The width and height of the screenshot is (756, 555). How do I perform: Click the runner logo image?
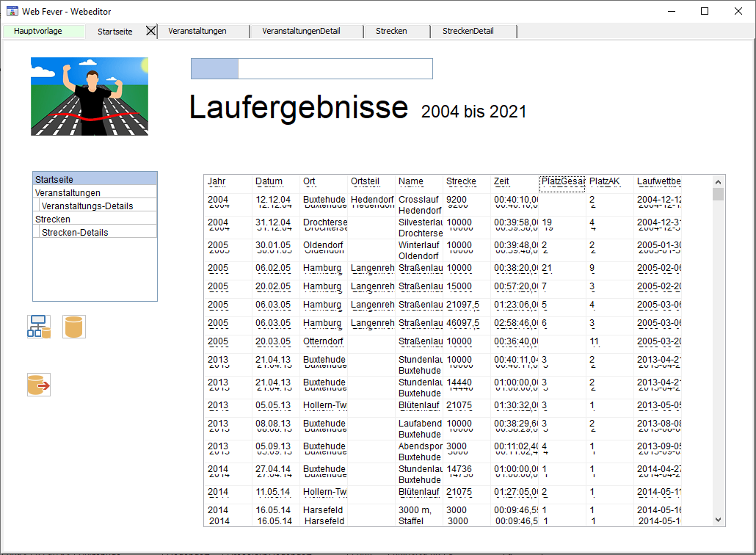[90, 96]
